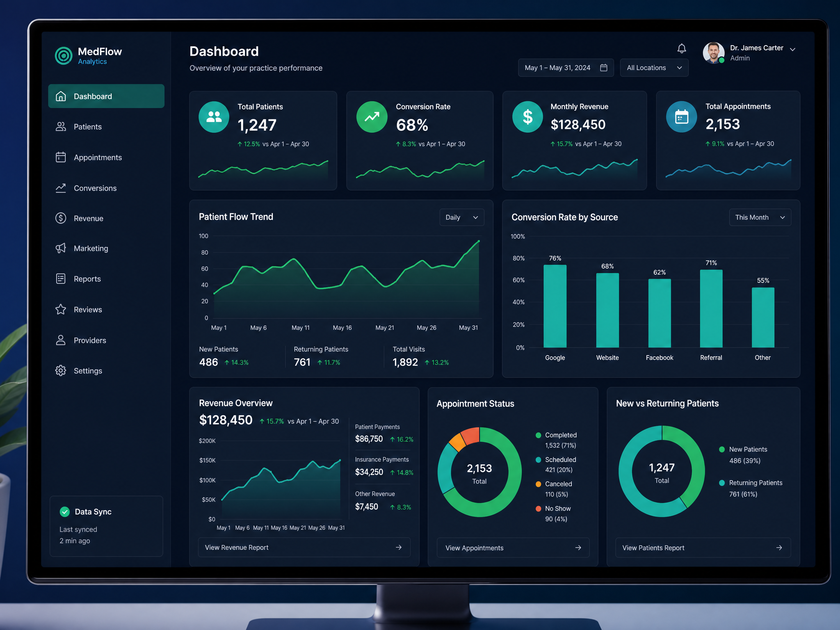The image size is (840, 630).
Task: Click the Monthly Revenue sparkline chart
Action: point(574,169)
